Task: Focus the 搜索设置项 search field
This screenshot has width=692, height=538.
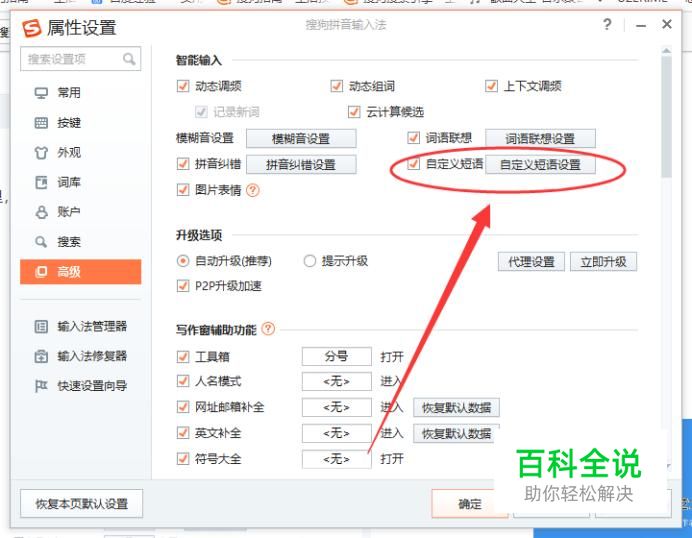Action: [80, 59]
